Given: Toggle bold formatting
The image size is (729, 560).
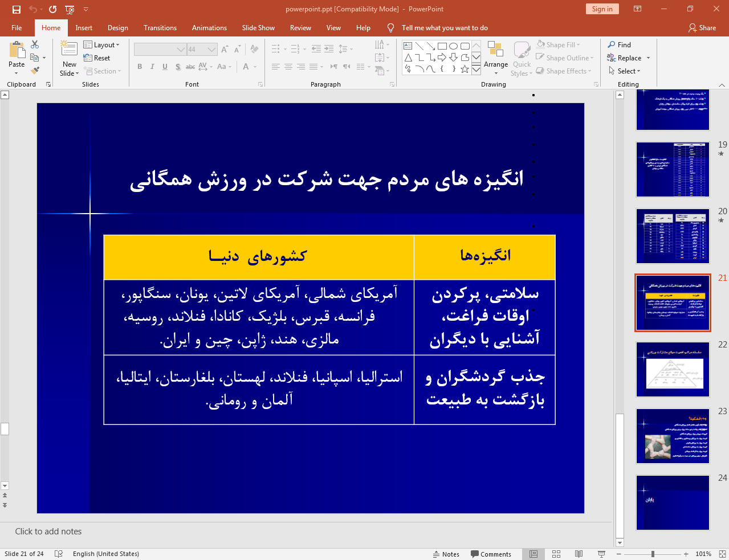Looking at the screenshot, I should [139, 67].
